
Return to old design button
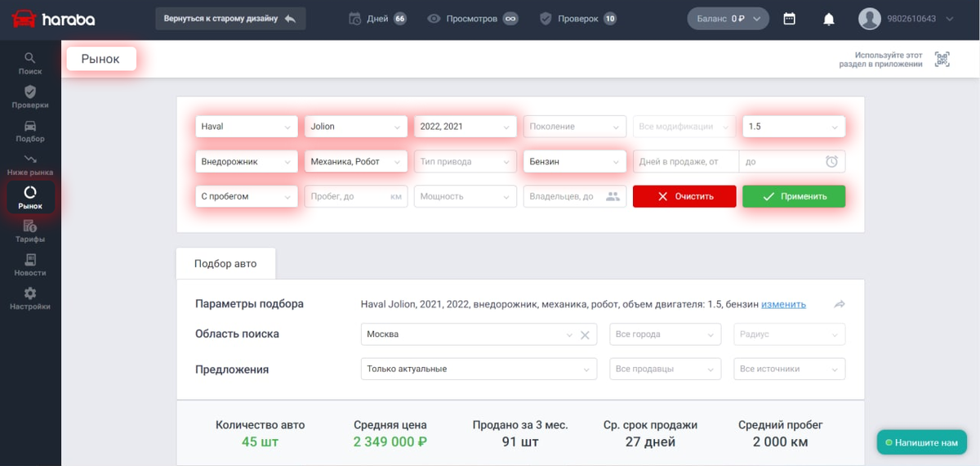coord(230,18)
